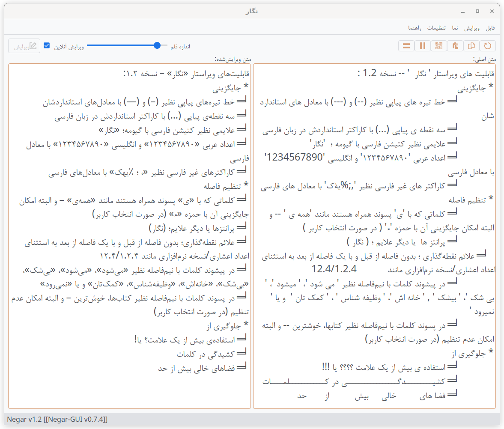This screenshot has height=429, width=504.
Task: Click the vertical split layout icon
Action: pyautogui.click(x=422, y=46)
